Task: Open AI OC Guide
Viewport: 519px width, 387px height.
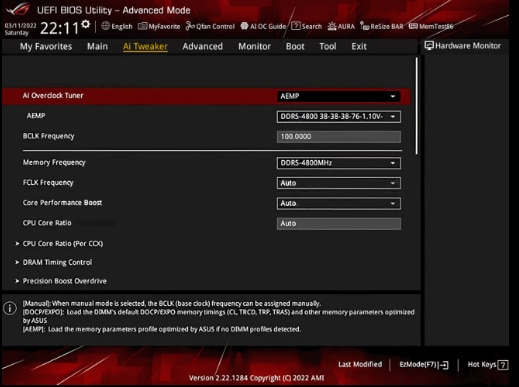Action: pos(268,26)
